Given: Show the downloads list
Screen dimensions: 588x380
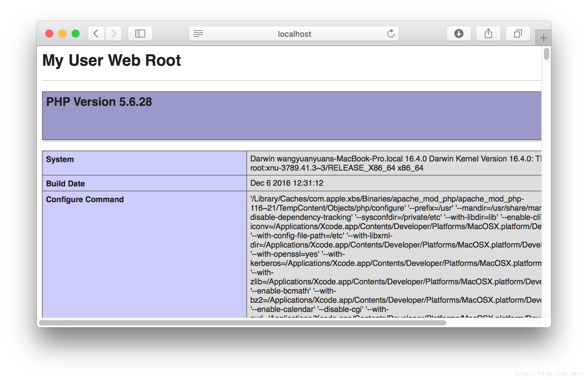Looking at the screenshot, I should [x=459, y=34].
